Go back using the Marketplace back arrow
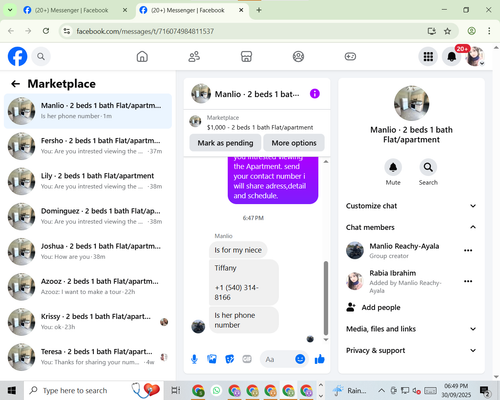500x400 pixels. point(15,84)
